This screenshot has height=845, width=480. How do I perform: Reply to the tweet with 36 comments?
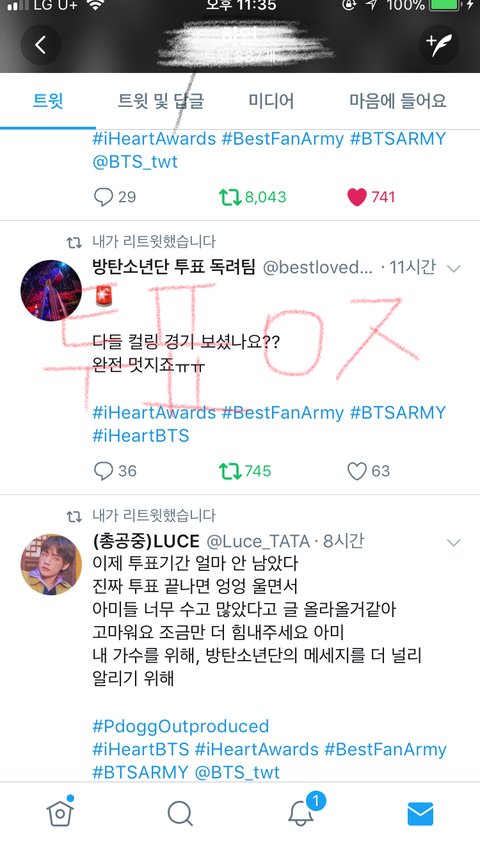click(x=115, y=471)
